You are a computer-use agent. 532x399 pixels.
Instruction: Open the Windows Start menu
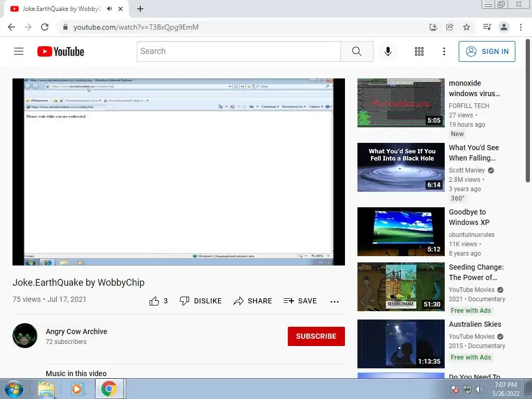click(14, 389)
